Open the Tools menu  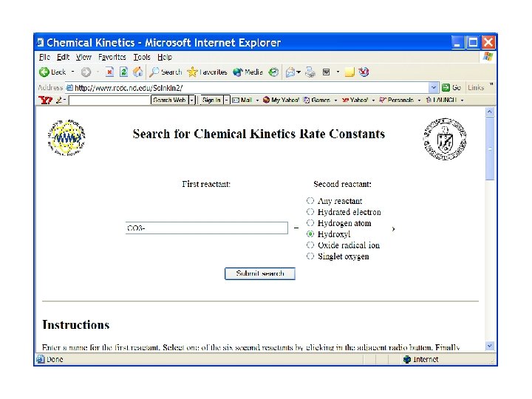pos(142,57)
